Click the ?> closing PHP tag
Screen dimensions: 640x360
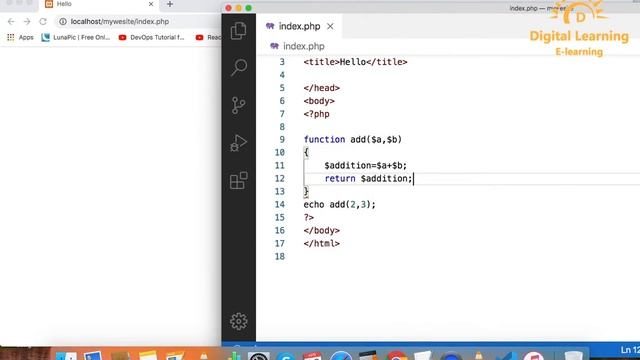pos(309,218)
